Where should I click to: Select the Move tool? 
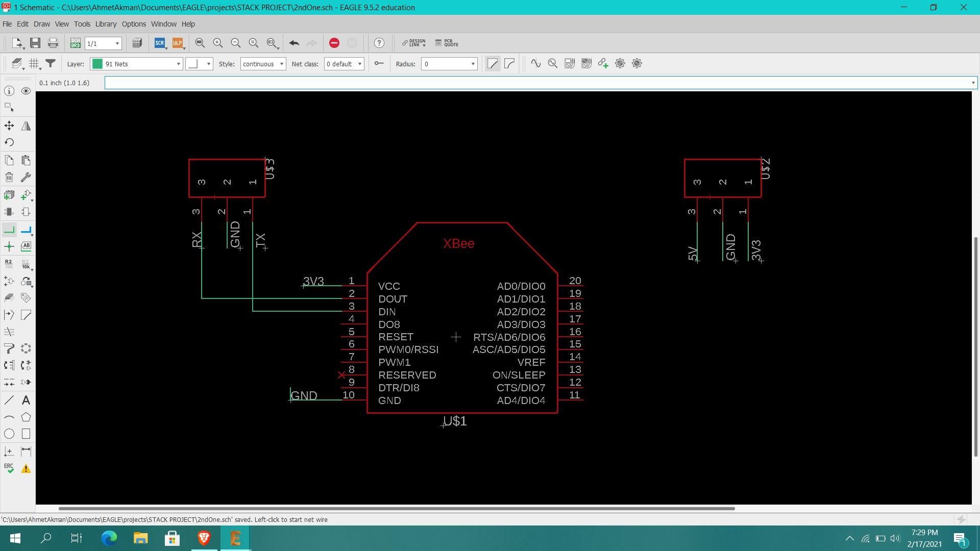click(x=9, y=126)
